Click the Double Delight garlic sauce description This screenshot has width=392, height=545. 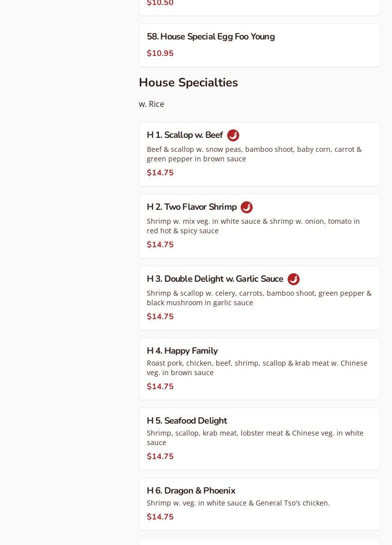tap(259, 298)
